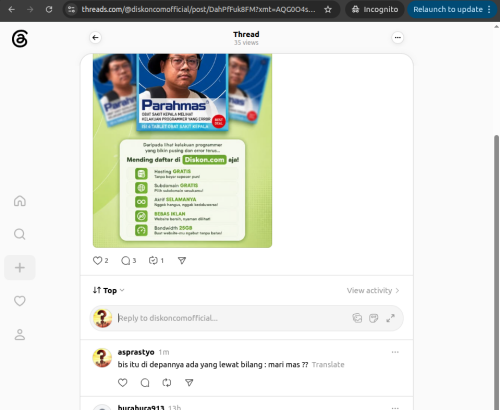View site information icon in address bar
The image size is (500, 410).
pyautogui.click(x=72, y=9)
